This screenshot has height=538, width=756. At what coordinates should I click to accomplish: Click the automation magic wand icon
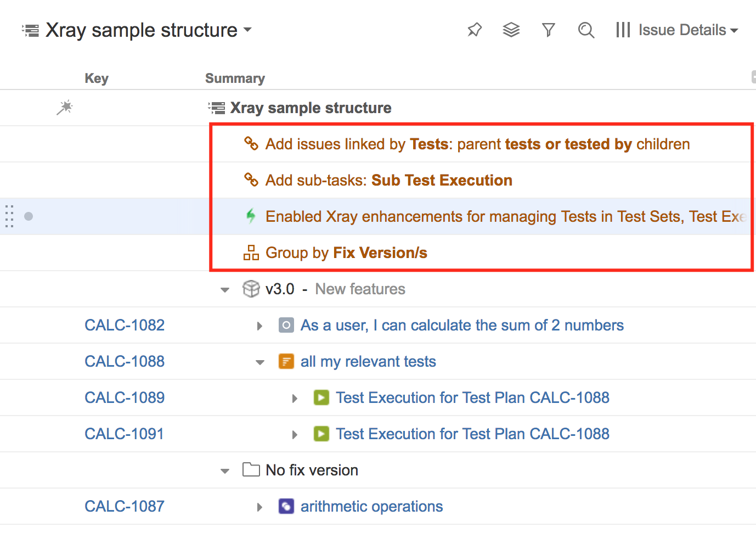(65, 107)
